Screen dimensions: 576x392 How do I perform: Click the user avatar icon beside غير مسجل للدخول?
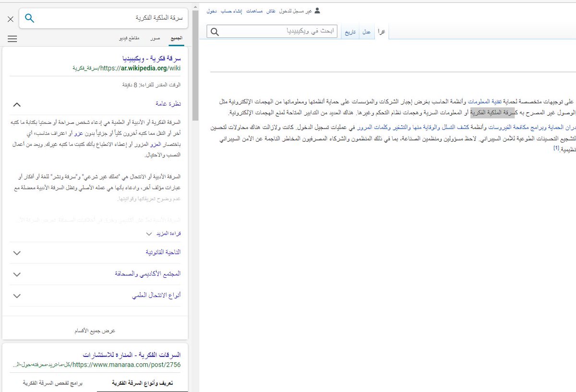click(x=317, y=10)
